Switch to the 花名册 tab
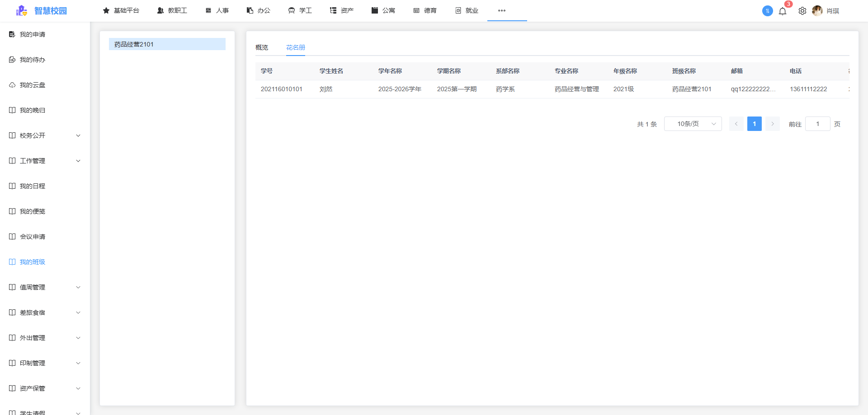Screen dimensions: 868x415 pyautogui.click(x=295, y=47)
